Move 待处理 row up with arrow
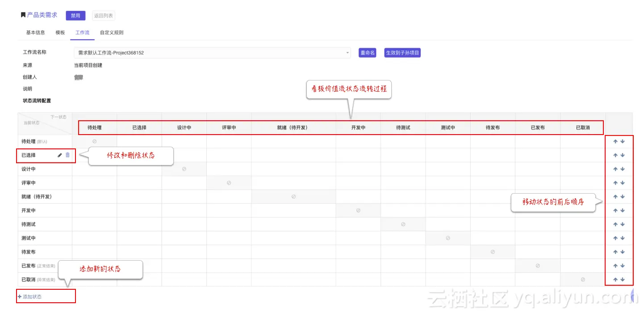This screenshot has height=313, width=644. pos(615,142)
